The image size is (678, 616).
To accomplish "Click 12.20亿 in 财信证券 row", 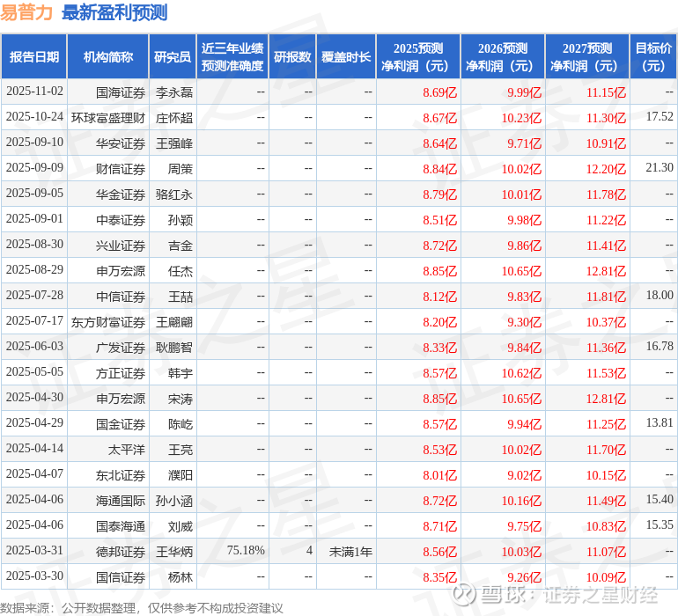I will coord(606,169).
